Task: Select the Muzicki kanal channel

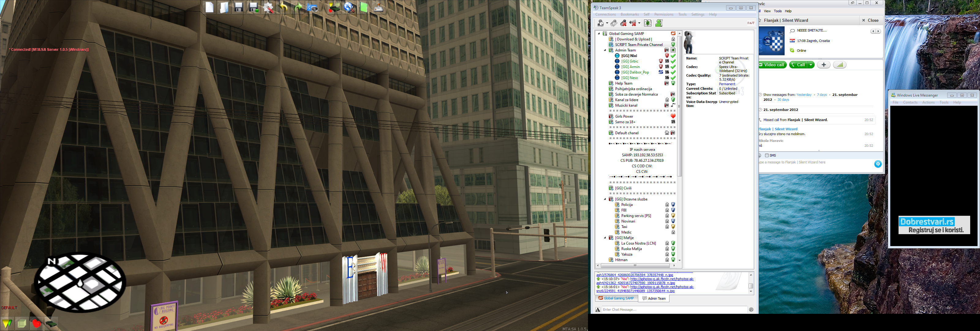Action: pos(626,105)
